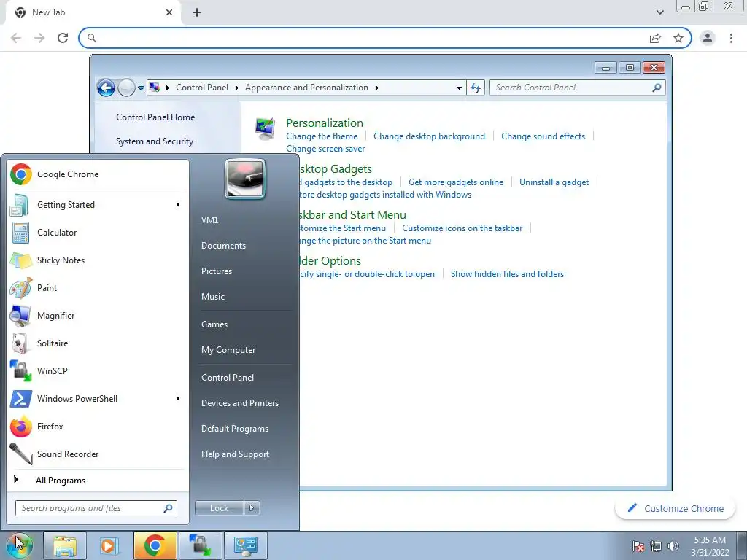Click the network tray icon
Image resolution: width=747 pixels, height=560 pixels.
[656, 546]
